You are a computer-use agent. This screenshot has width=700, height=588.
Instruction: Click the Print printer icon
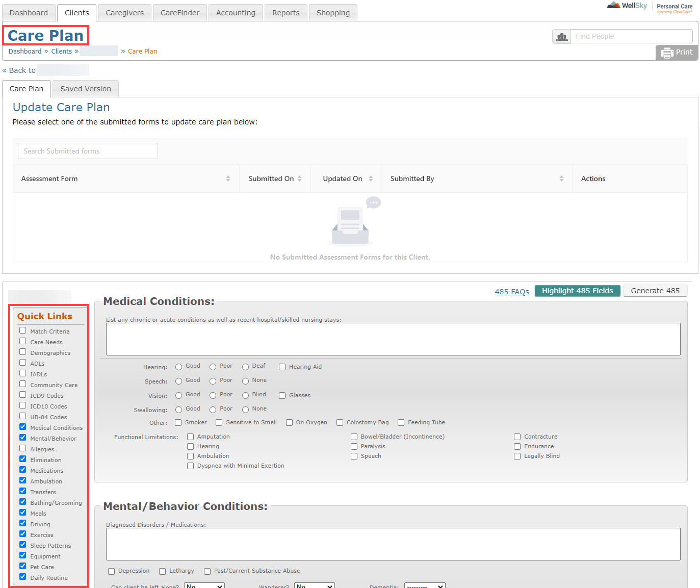click(x=667, y=53)
